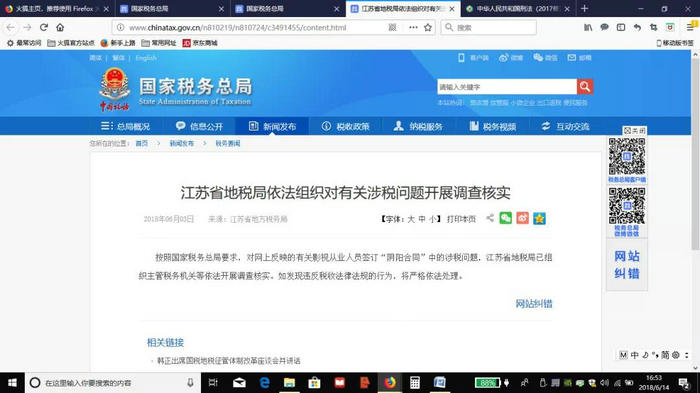Open the Firefox Library icon
The image size is (700, 393).
[x=588, y=27]
